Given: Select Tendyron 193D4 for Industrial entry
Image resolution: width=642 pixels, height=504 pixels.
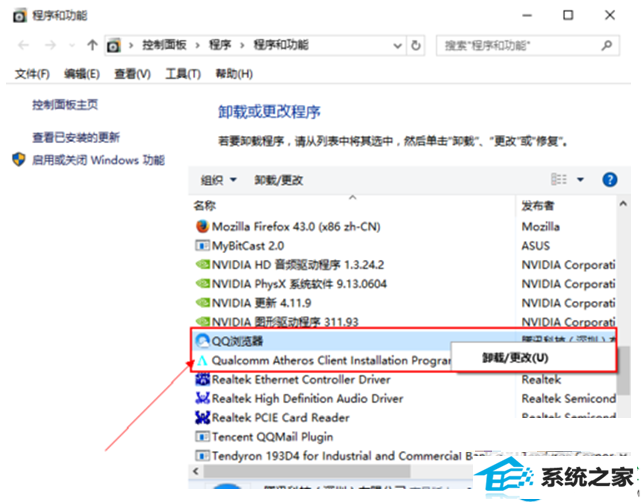Looking at the screenshot, I should click(342, 456).
